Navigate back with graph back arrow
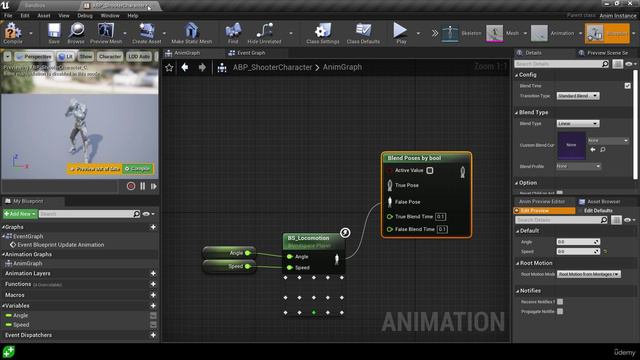Image resolution: width=640 pixels, height=360 pixels. [x=185, y=67]
